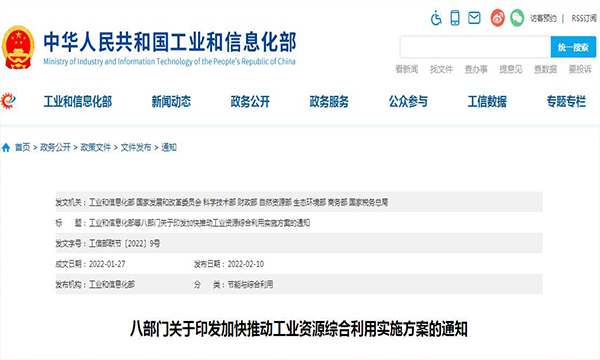Open 专题专栏 nav menu
The width and height of the screenshot is (600, 360).
(x=566, y=101)
